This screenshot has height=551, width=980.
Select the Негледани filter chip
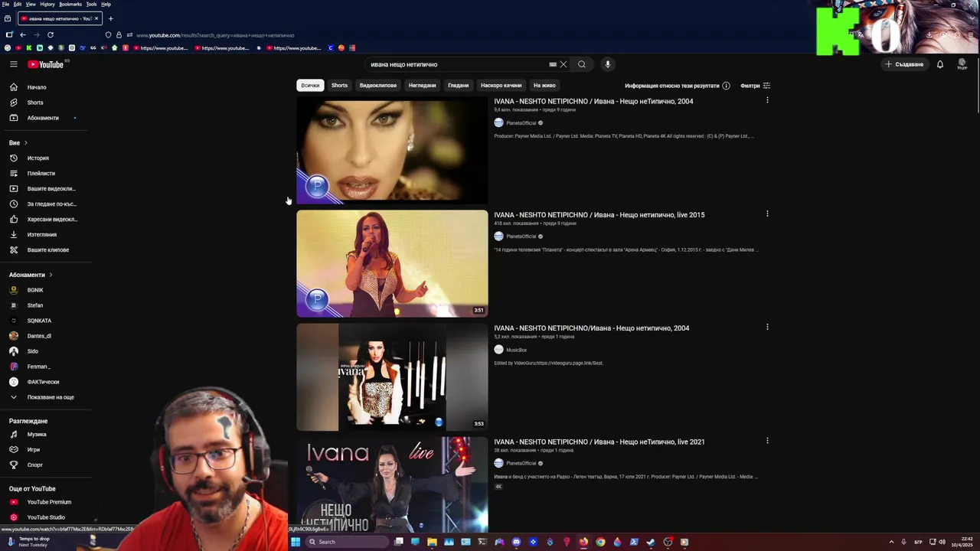point(422,86)
